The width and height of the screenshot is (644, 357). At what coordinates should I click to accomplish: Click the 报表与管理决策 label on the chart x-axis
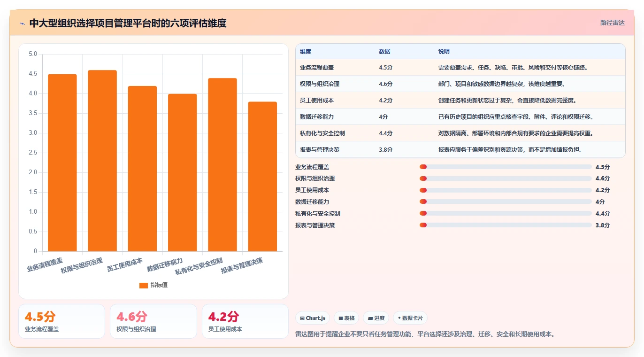pos(242,266)
